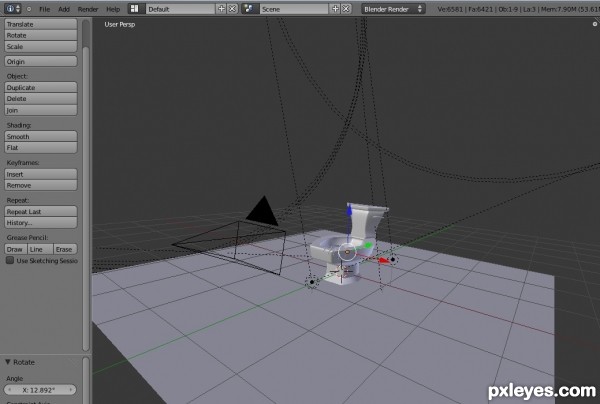Click the white manipulator center circle
Viewport: 600px width, 404px height.
347,252
